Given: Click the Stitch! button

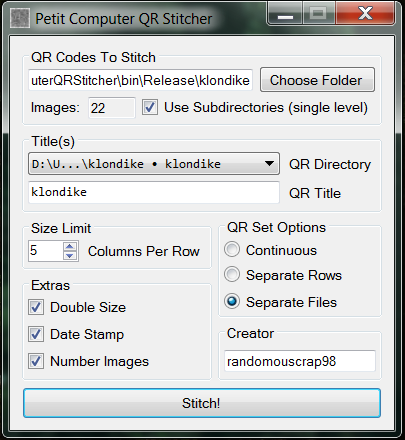Looking at the screenshot, I should (202, 403).
